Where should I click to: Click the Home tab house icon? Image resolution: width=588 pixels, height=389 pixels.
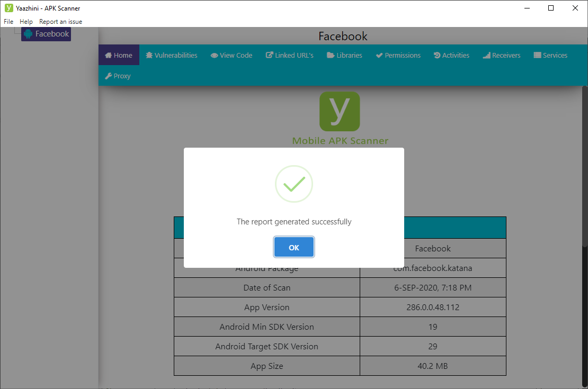(109, 56)
